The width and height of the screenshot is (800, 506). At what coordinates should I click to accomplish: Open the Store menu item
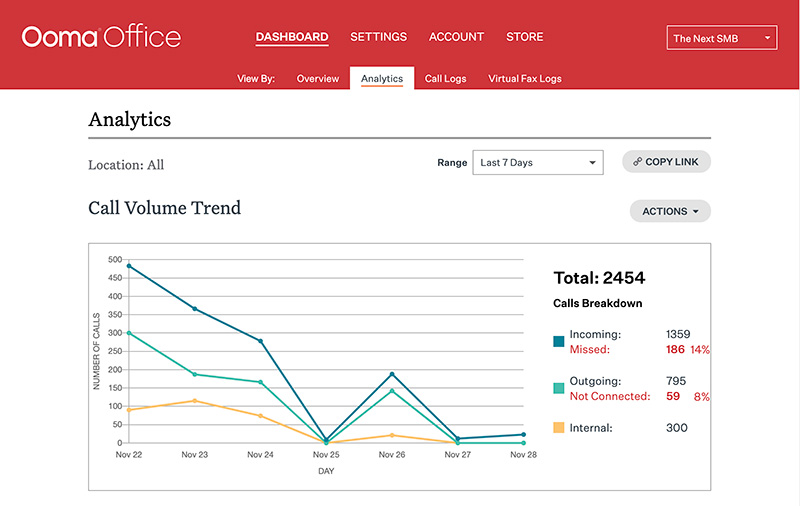[x=524, y=38]
